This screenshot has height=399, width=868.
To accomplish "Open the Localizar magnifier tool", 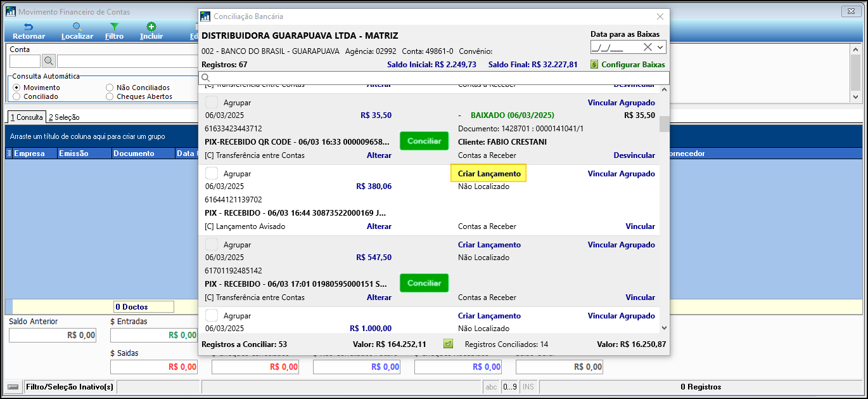I will point(77,27).
